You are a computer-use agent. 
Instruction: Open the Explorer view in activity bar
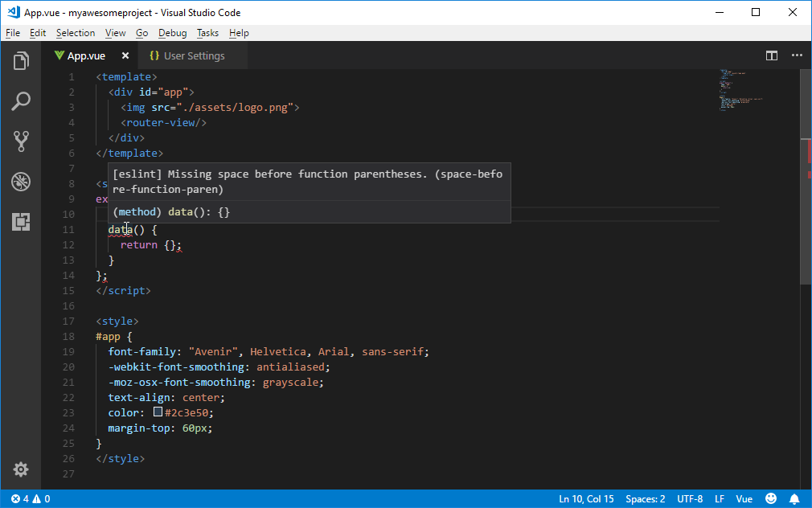pos(21,61)
